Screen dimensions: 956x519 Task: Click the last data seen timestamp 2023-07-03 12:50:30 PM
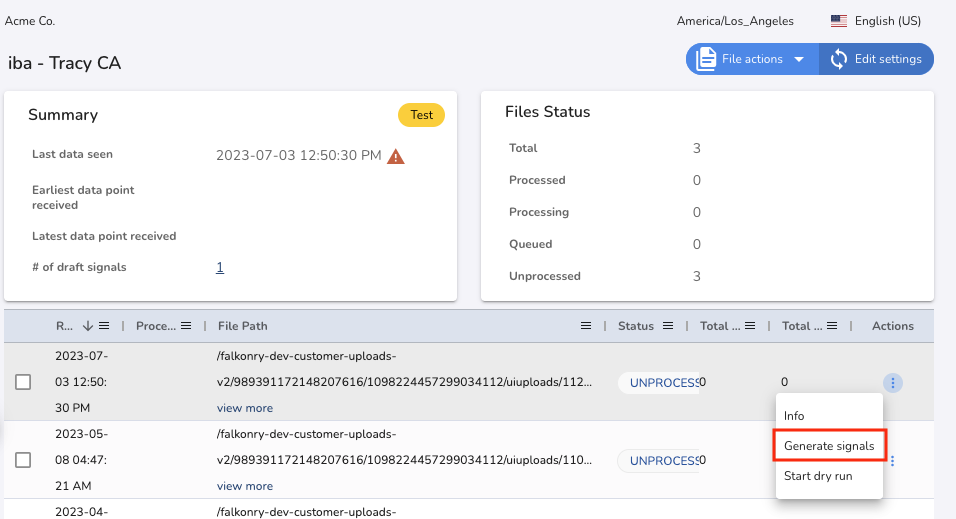[x=299, y=156]
